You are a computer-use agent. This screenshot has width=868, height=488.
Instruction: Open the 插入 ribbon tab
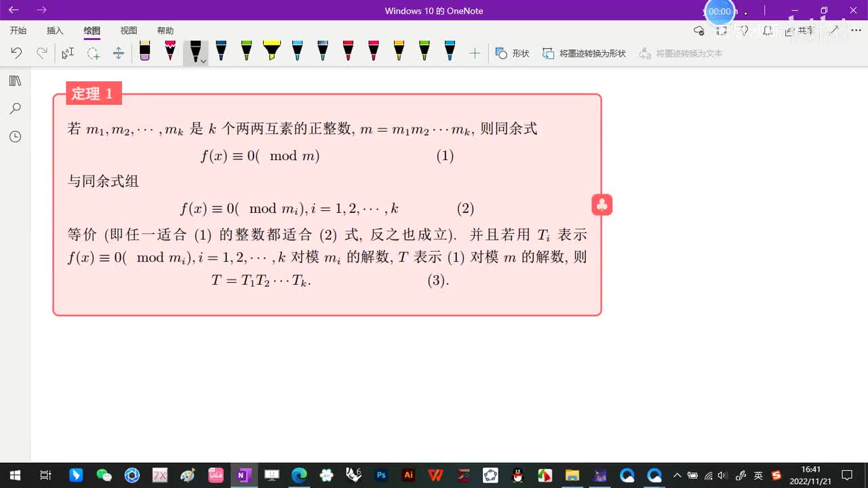[x=55, y=30]
